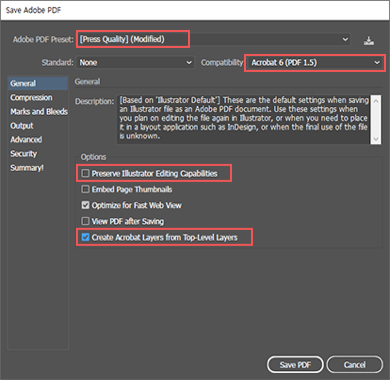Expand the Compatibility Acrobat 6 dropdown
The height and width of the screenshot is (380, 390).
coord(315,63)
